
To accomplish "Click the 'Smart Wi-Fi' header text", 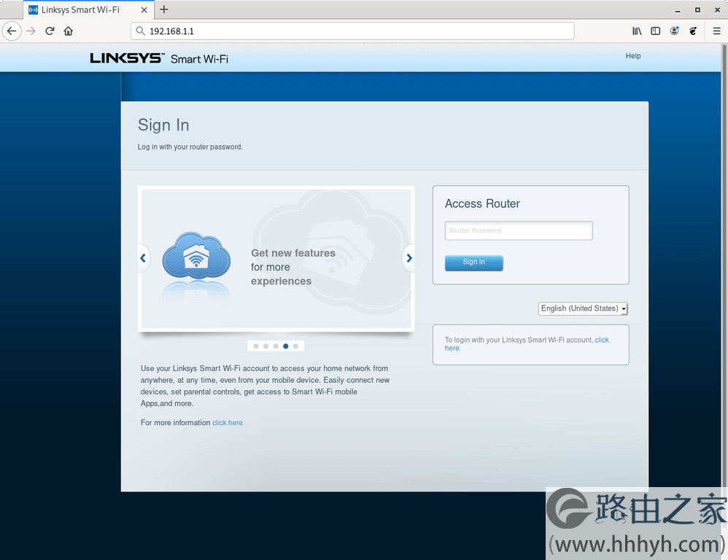I will click(x=199, y=59).
